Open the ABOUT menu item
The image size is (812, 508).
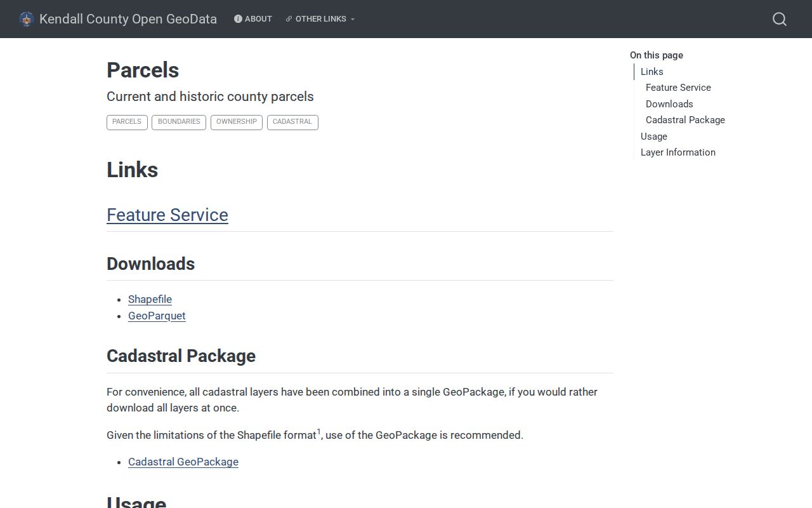point(253,19)
